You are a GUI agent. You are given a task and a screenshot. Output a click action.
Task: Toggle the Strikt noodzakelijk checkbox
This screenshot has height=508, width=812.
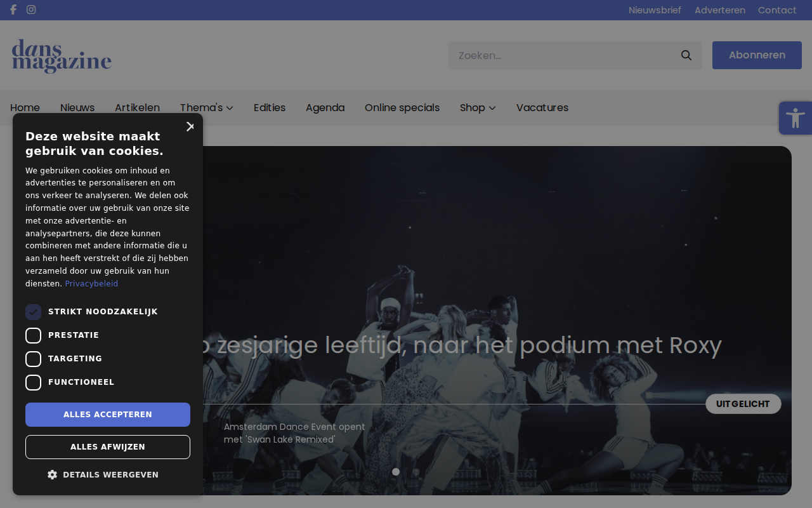point(33,312)
